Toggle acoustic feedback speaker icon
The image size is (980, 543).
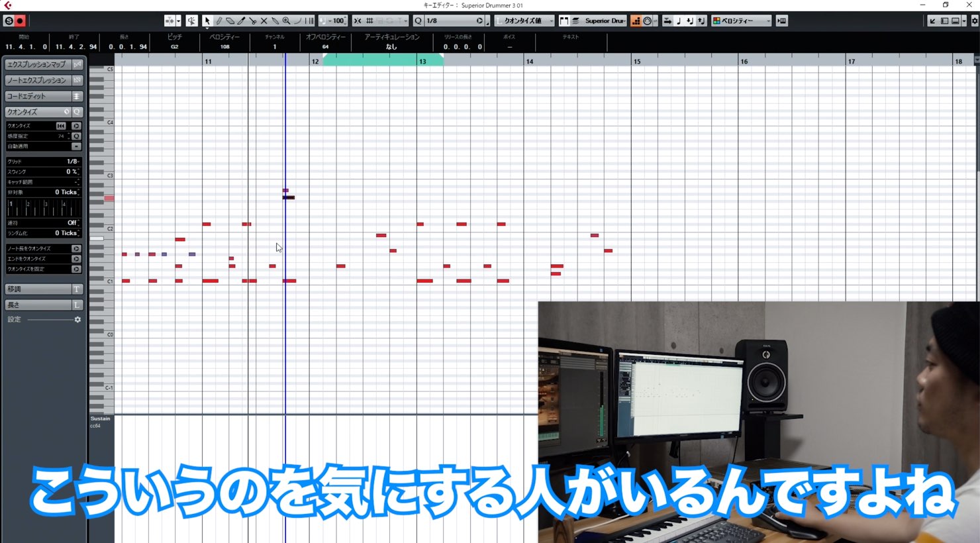[x=191, y=21]
